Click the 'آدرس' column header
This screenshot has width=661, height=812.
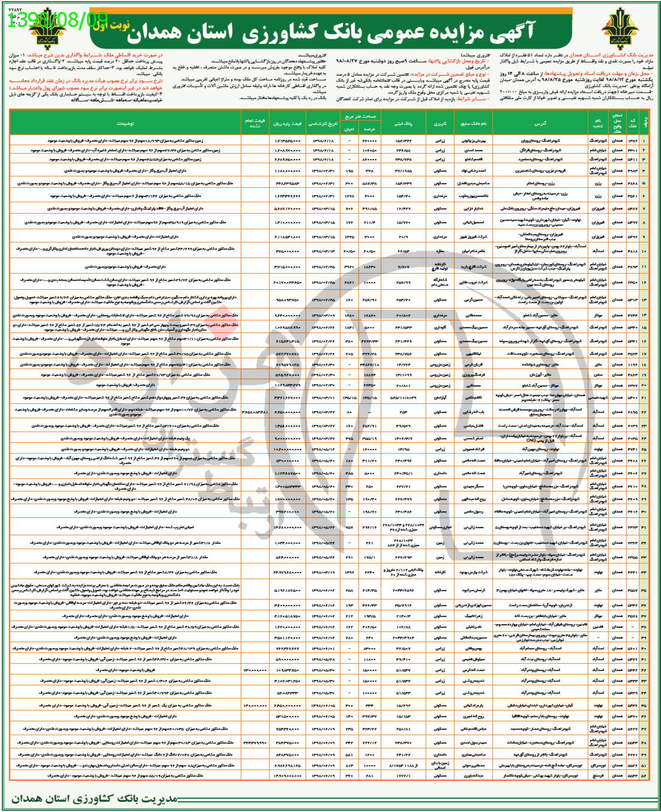click(x=539, y=122)
